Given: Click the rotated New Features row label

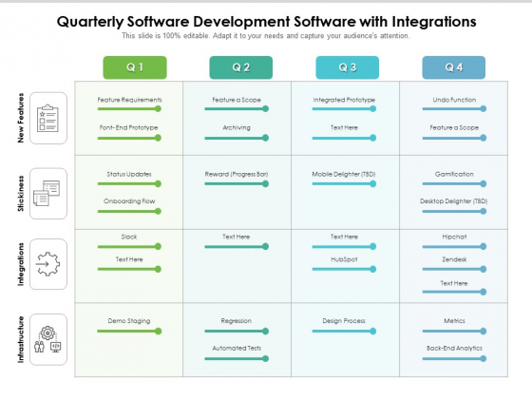Looking at the screenshot, I should tap(21, 118).
